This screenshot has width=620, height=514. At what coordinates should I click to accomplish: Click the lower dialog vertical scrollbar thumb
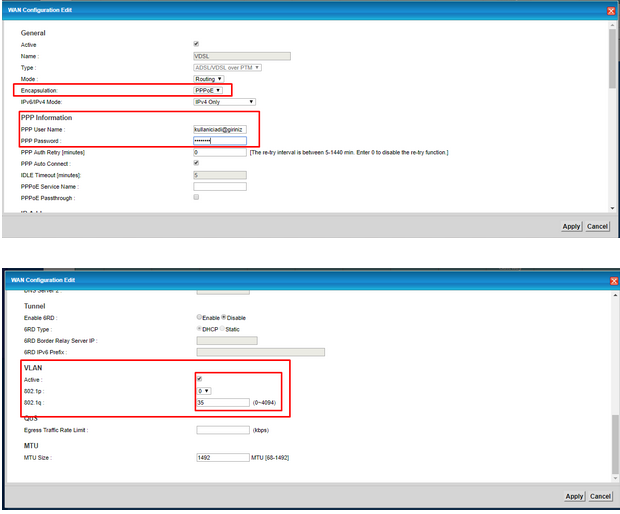pos(615,444)
